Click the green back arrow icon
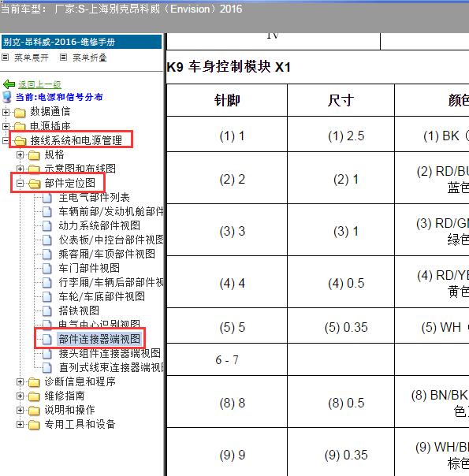The image size is (469, 476). click(9, 84)
